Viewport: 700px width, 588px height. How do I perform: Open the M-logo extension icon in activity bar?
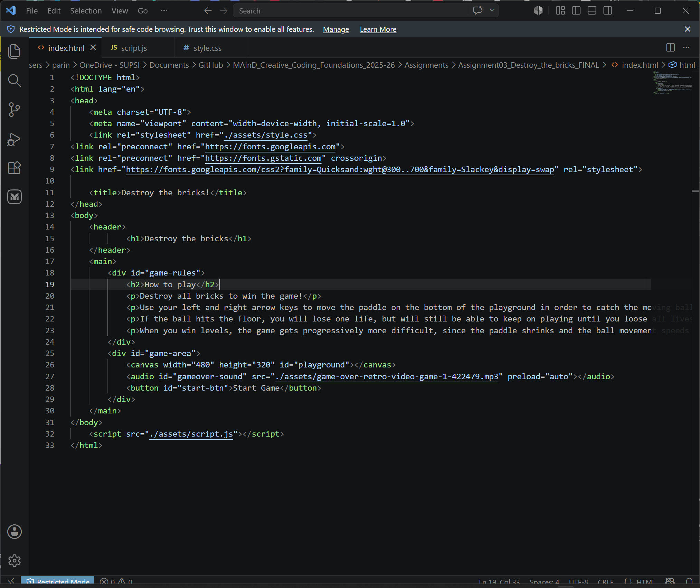pos(14,197)
